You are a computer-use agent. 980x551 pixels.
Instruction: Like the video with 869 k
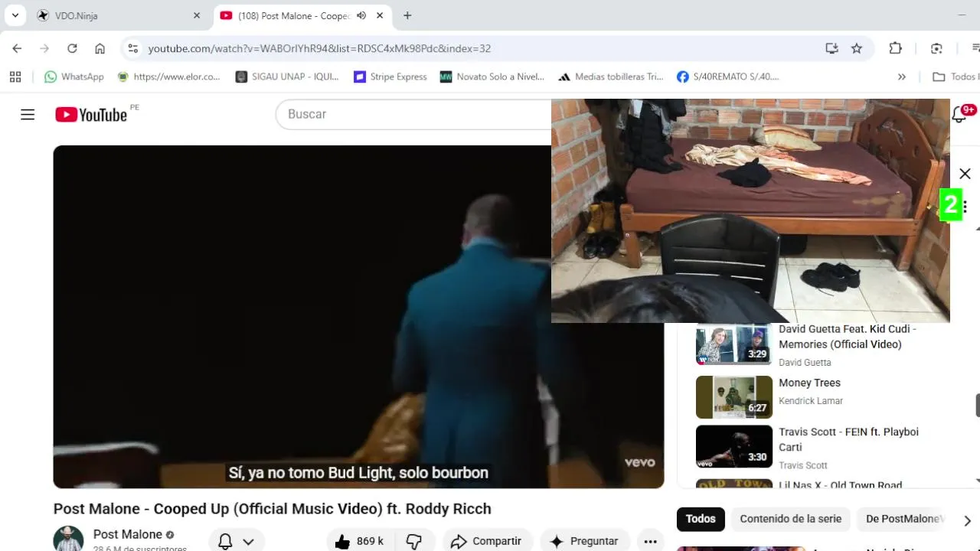358,541
